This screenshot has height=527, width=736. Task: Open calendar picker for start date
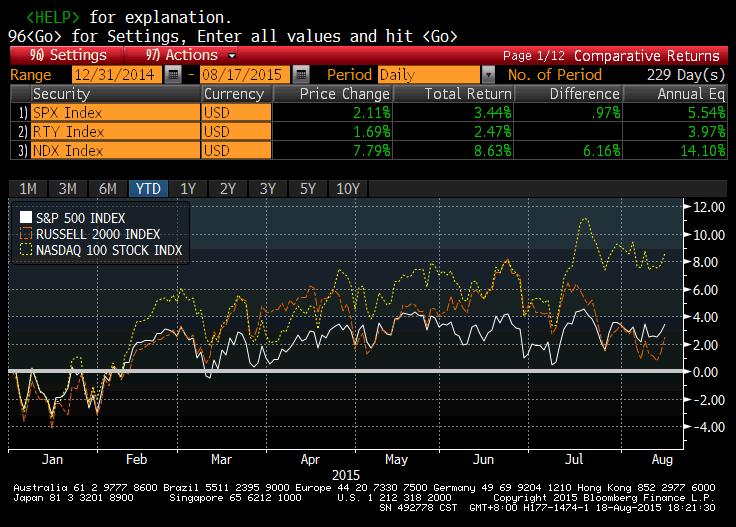[173, 75]
